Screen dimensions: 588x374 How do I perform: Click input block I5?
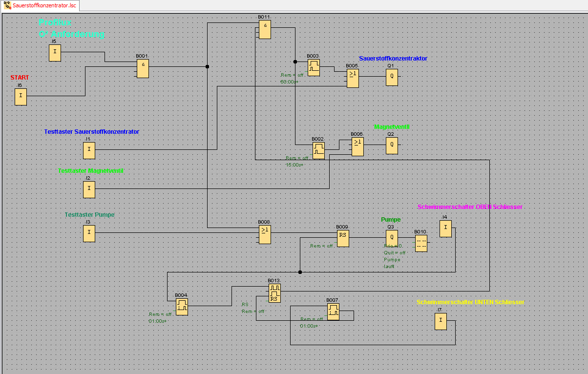coord(55,53)
